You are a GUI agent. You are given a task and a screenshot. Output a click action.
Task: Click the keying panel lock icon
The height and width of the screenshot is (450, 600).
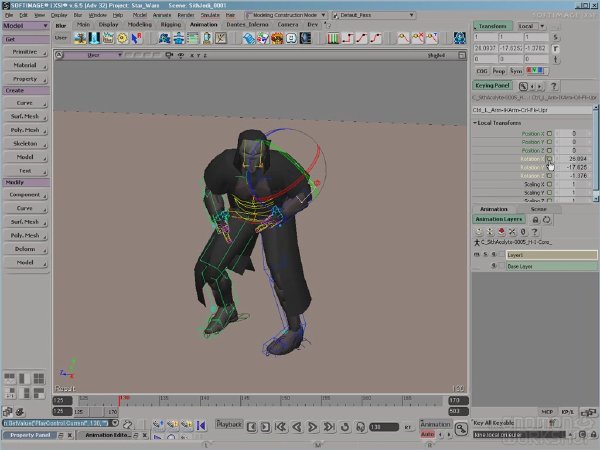click(523, 86)
